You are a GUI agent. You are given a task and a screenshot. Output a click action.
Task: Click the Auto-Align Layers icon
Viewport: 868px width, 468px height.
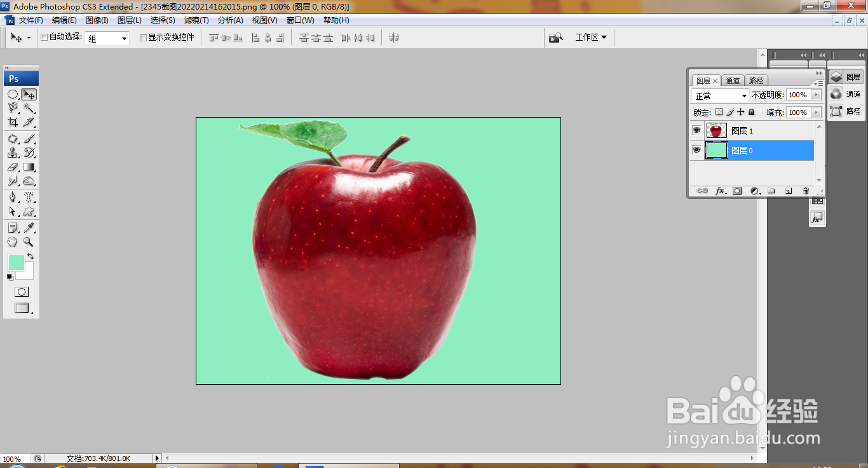[394, 38]
